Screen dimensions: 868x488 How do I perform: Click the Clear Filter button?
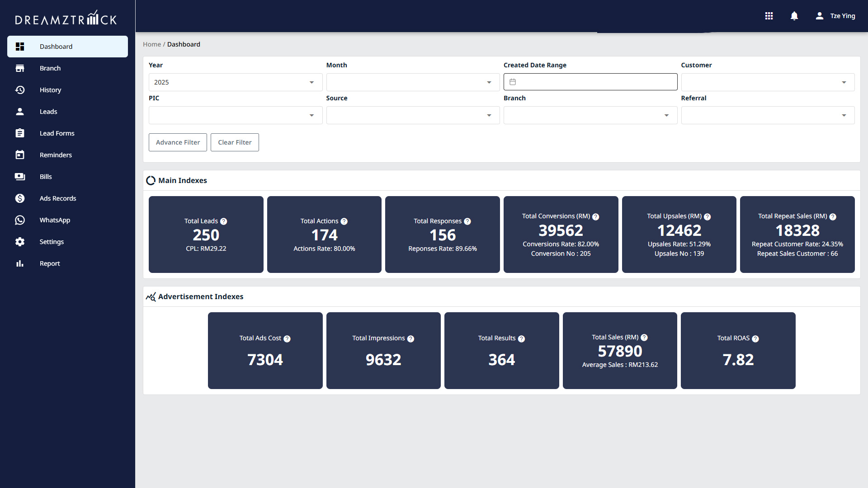235,142
